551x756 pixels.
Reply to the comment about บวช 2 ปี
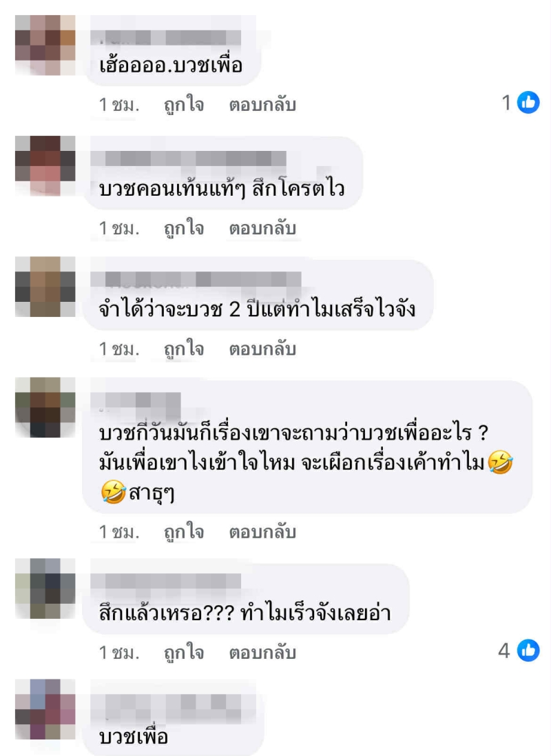coord(262,349)
